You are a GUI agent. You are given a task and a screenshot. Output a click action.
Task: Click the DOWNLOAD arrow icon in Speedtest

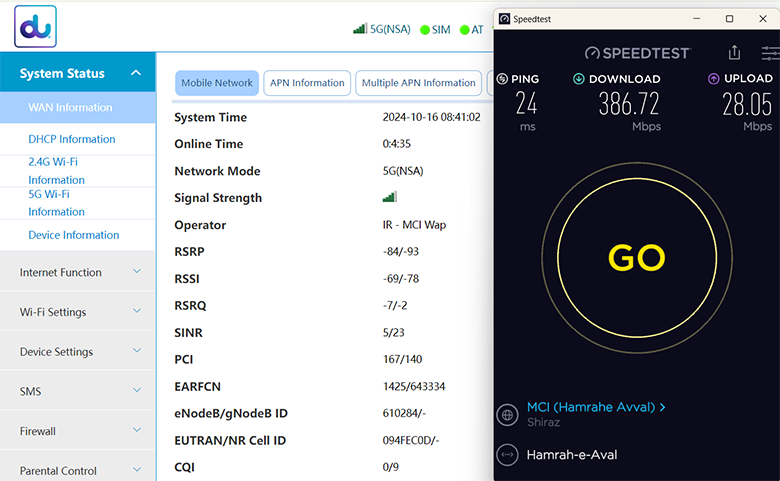(579, 79)
